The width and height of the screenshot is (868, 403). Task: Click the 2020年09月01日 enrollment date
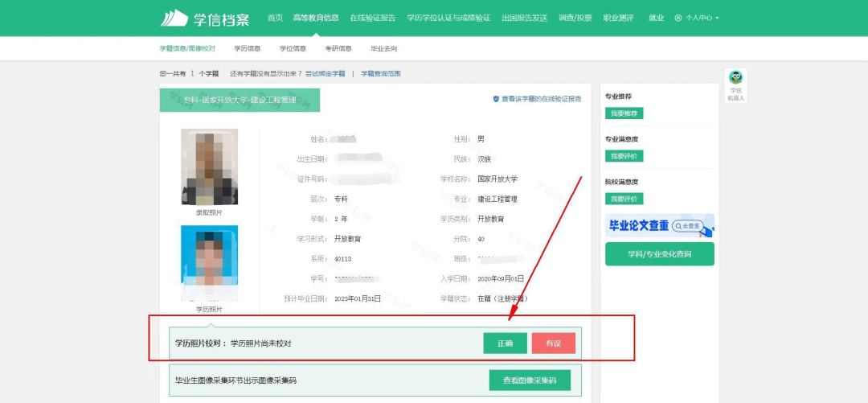[x=501, y=279]
